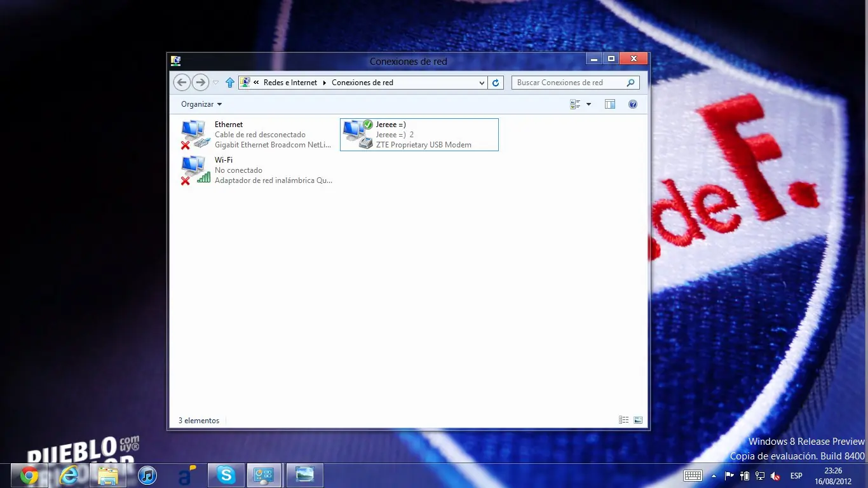Screen dimensions: 868x488
Task: Select the Jereee =) ZTE modem connection
Action: pyautogui.click(x=419, y=135)
